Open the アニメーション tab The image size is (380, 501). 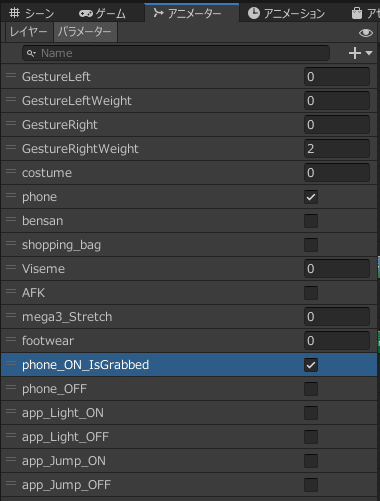click(x=286, y=13)
